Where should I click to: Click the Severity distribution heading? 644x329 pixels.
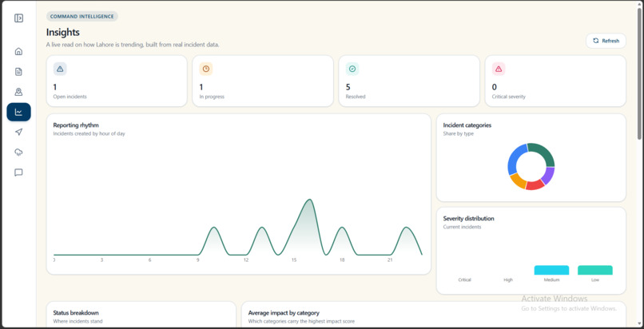469,218
